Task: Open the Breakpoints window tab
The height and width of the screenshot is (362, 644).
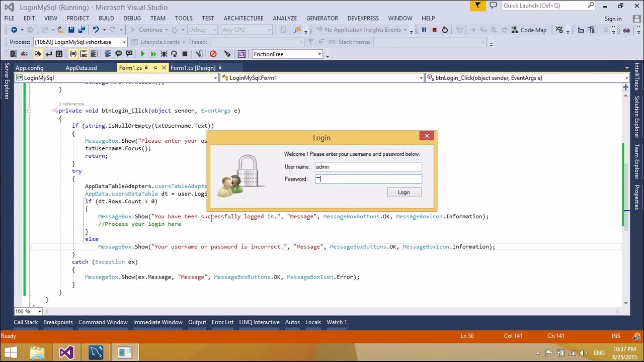Action: click(x=58, y=322)
